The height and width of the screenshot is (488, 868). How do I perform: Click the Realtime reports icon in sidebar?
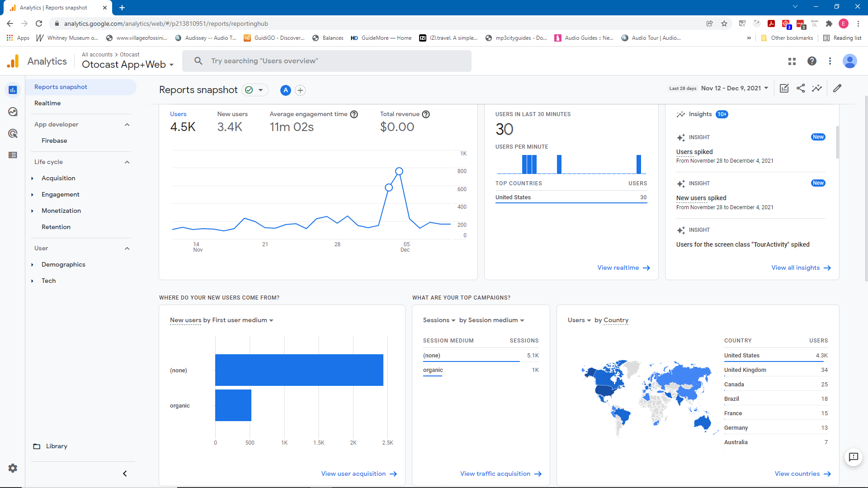13,112
